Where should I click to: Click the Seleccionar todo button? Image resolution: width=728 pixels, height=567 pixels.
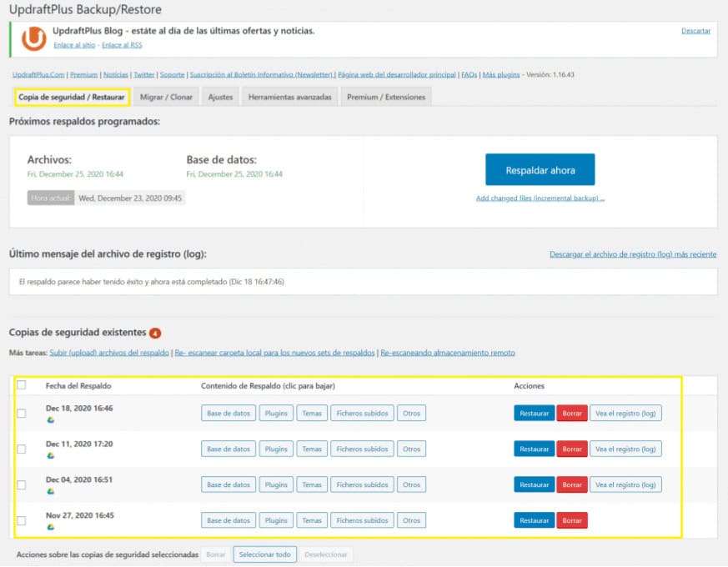click(x=264, y=554)
